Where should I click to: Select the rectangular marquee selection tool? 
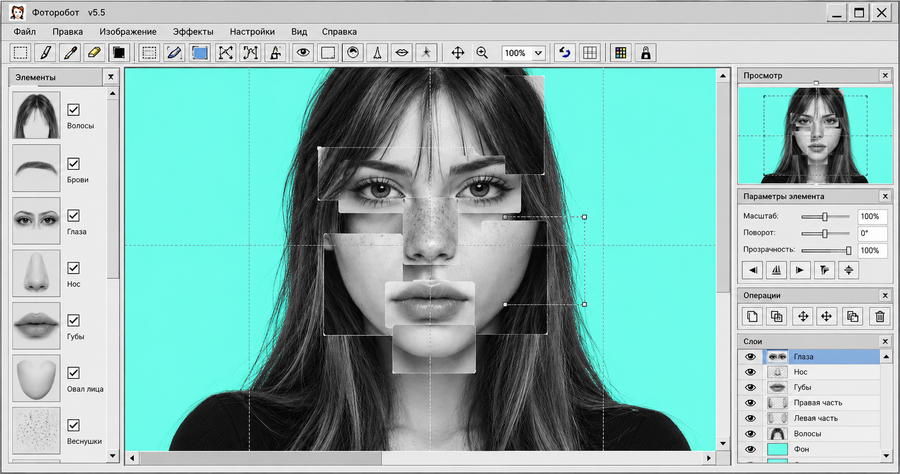[x=20, y=53]
